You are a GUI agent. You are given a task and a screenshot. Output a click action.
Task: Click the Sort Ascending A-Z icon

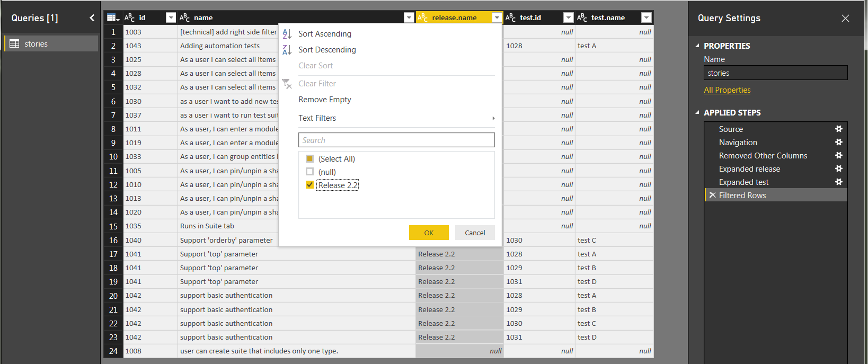pos(287,34)
